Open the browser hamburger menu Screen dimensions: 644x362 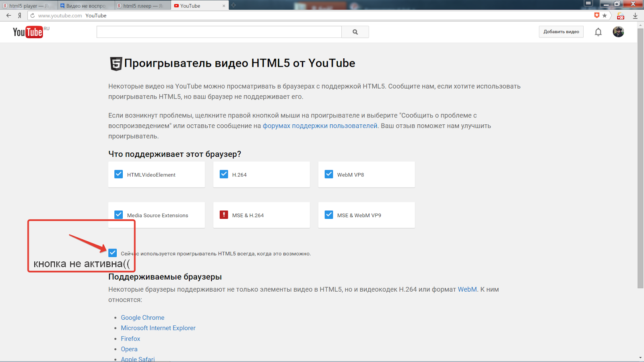[588, 3]
